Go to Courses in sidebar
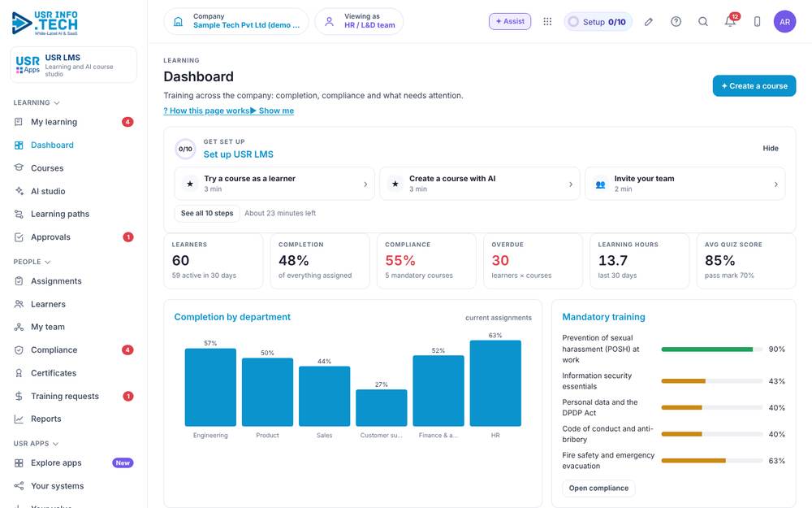The height and width of the screenshot is (508, 812). point(74,168)
